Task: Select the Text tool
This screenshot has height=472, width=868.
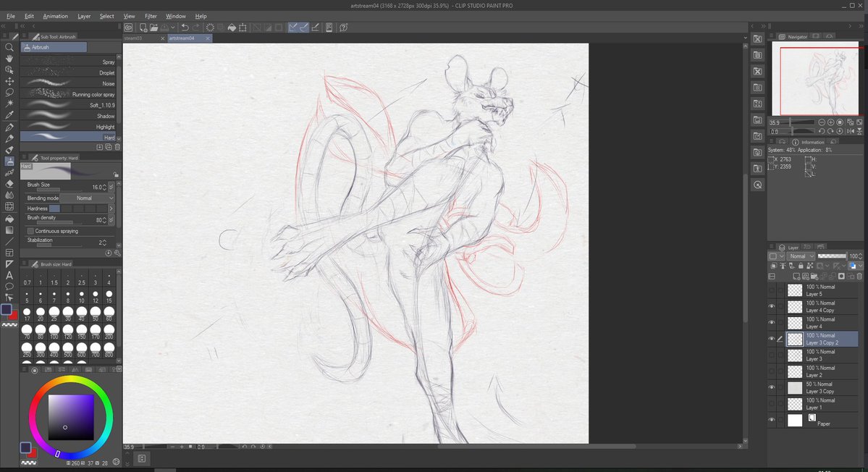Action: [x=9, y=275]
